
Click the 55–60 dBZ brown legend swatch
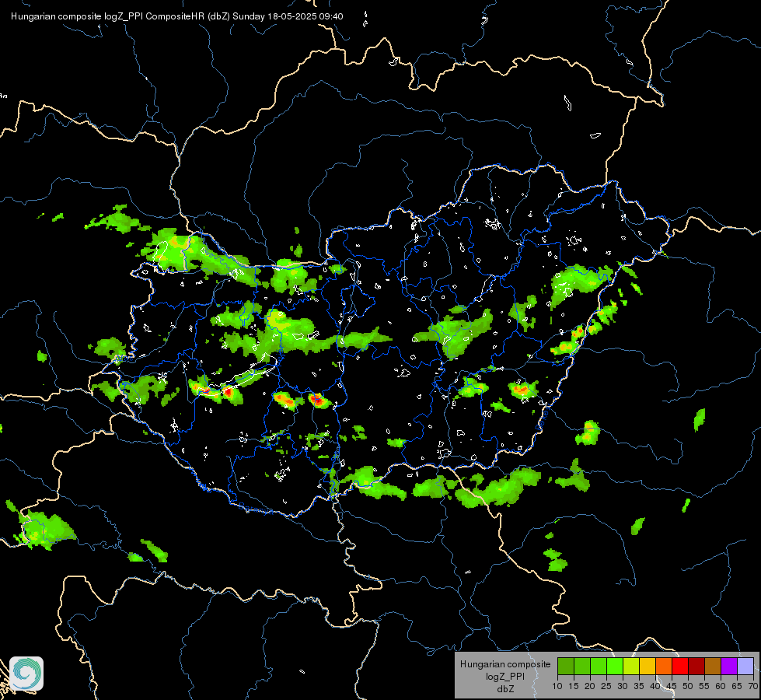(713, 666)
